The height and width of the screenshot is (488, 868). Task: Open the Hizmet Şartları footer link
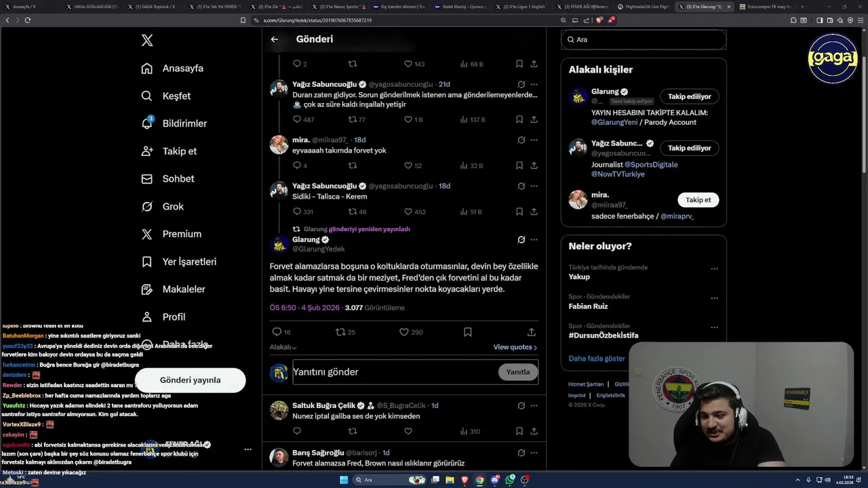tap(586, 384)
